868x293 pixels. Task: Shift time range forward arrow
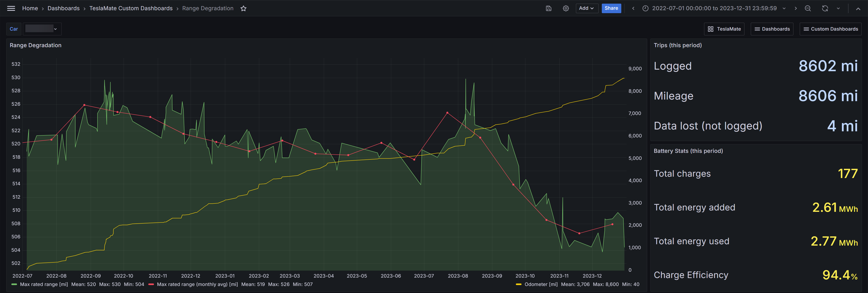pos(796,8)
